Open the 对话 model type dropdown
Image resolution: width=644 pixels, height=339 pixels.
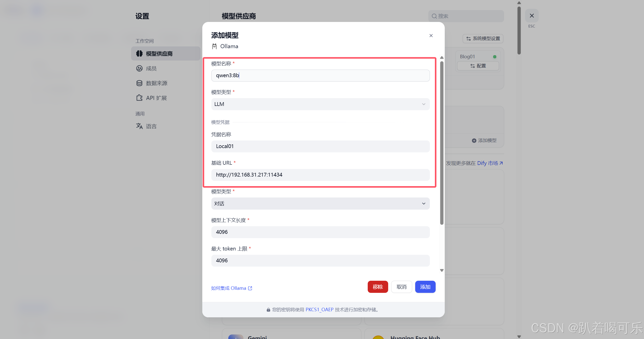coord(320,204)
